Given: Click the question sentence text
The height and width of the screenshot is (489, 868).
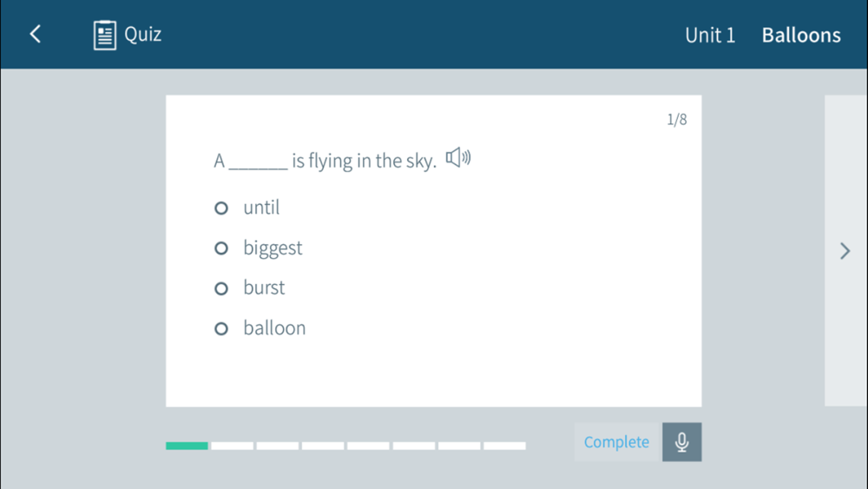Looking at the screenshot, I should [x=325, y=161].
